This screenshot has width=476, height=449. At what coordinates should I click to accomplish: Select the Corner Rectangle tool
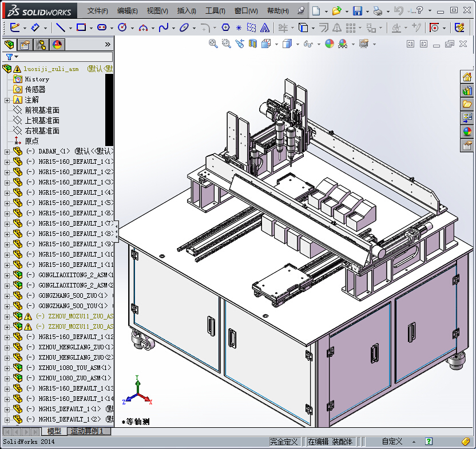[81, 27]
